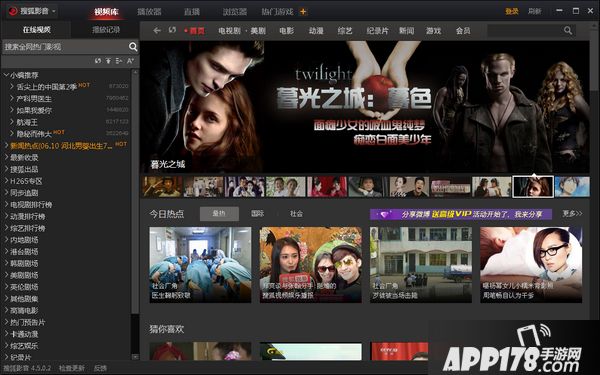Collapse the 小编推荐 tree group
This screenshot has height=375, width=600.
(x=6, y=75)
